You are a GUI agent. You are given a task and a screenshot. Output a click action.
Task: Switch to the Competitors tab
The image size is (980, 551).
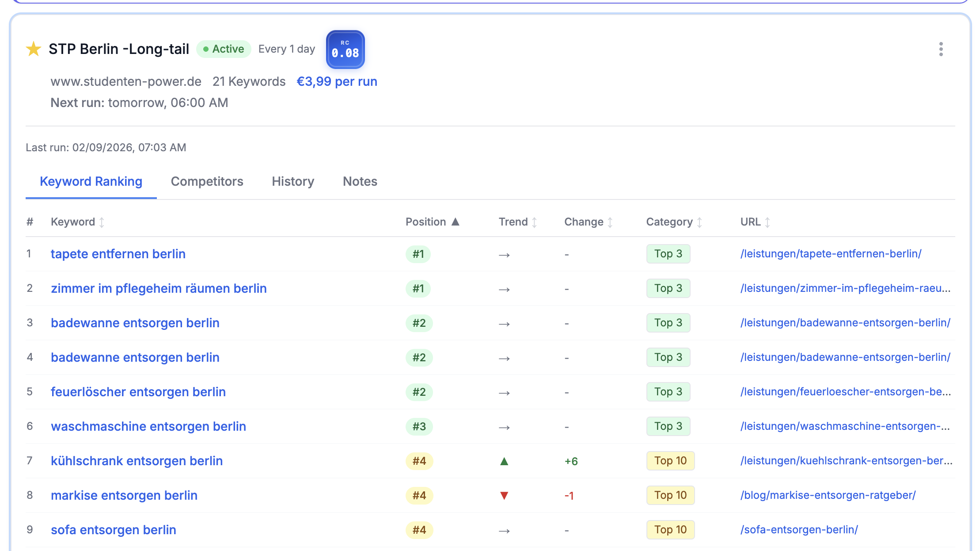pyautogui.click(x=207, y=181)
